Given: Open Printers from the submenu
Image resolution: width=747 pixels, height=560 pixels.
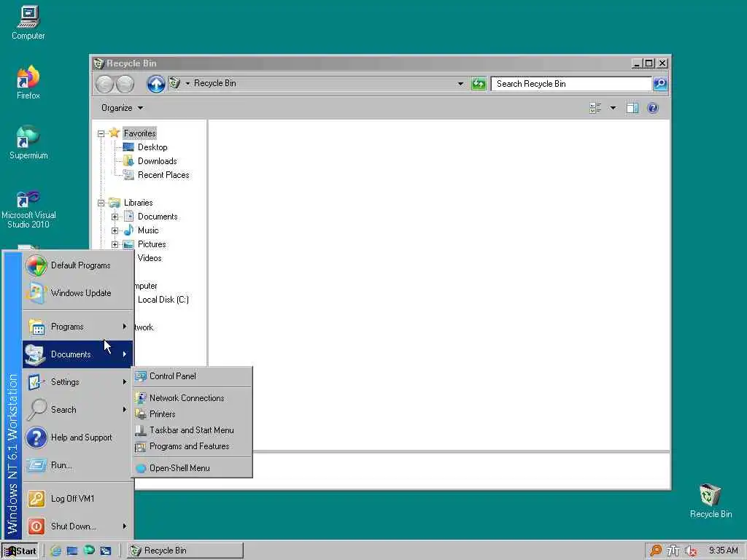Looking at the screenshot, I should click(x=192, y=414).
